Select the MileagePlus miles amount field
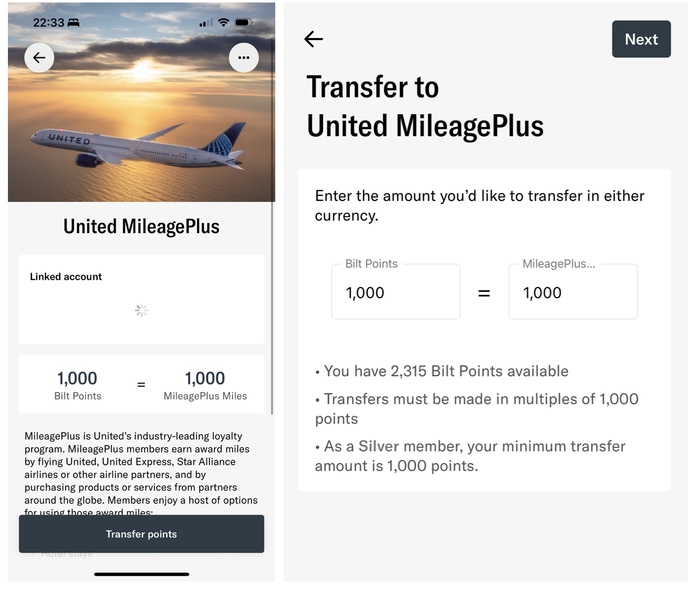The width and height of the screenshot is (700, 592). click(x=573, y=292)
